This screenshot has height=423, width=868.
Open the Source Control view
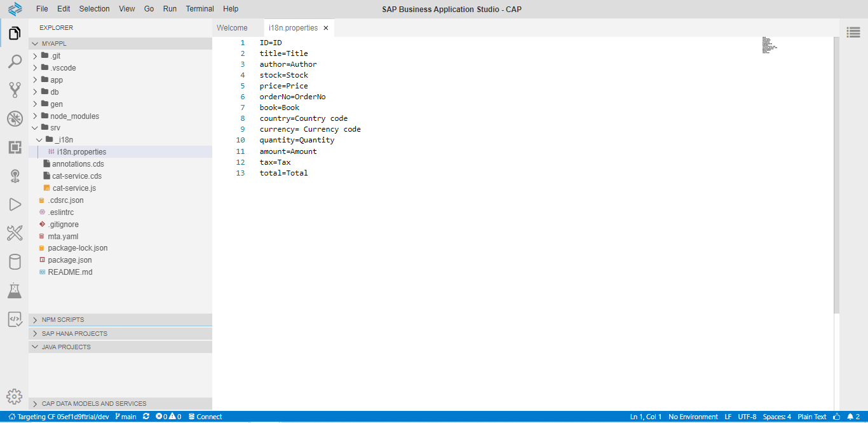(x=14, y=90)
